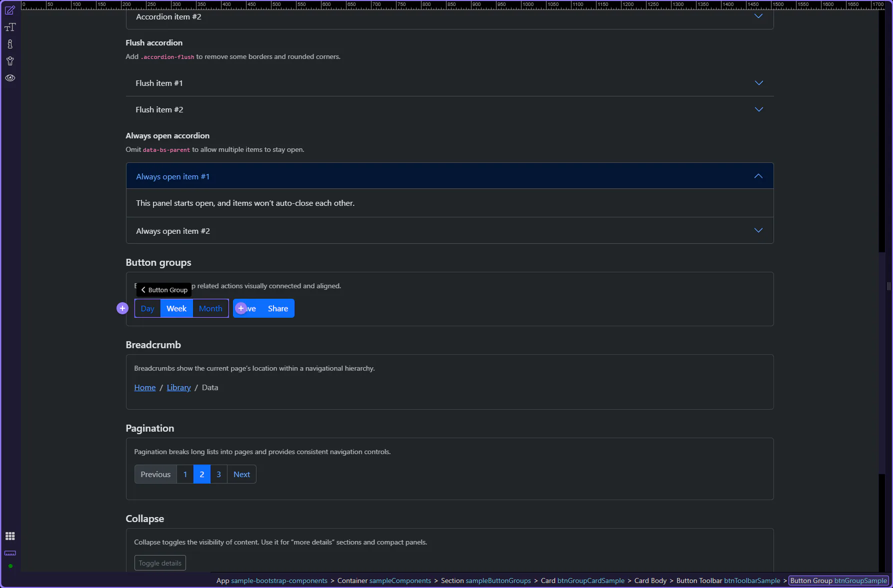This screenshot has width=893, height=588.
Task: Click the plus handle on the Save button
Action: tap(241, 308)
